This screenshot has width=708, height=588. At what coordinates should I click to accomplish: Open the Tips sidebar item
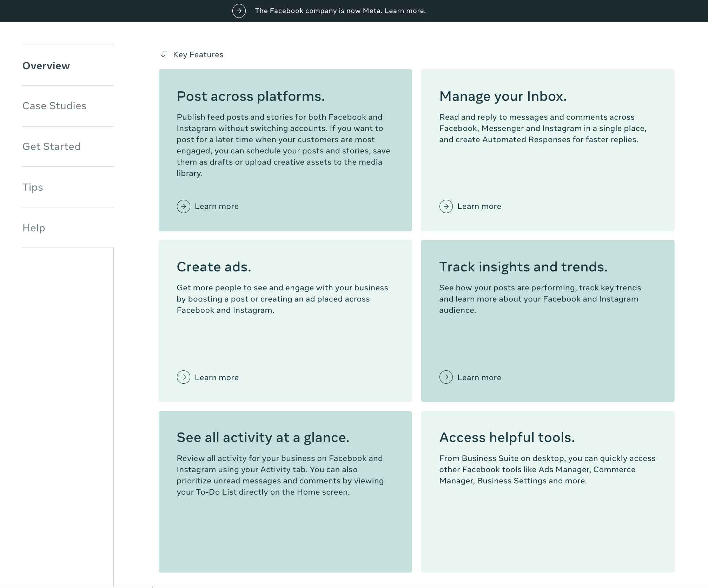[33, 187]
